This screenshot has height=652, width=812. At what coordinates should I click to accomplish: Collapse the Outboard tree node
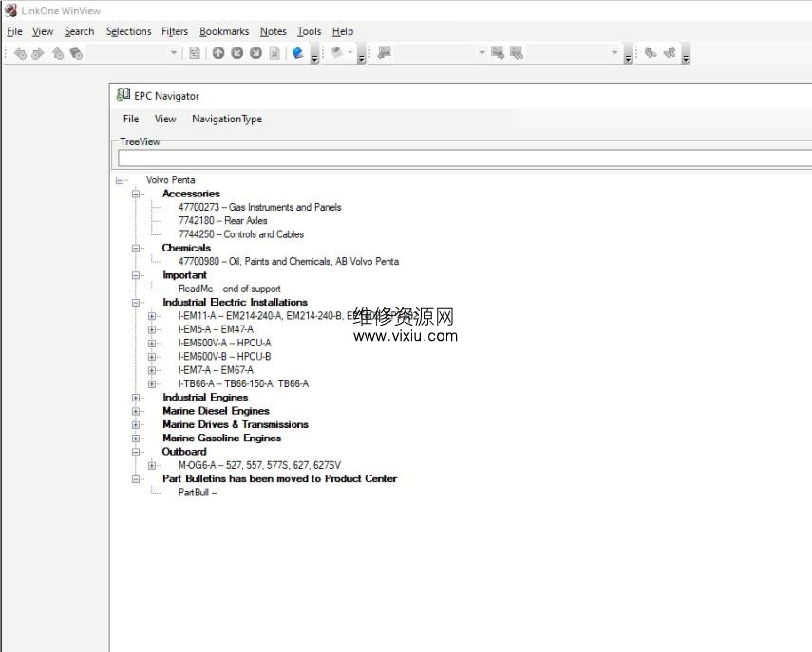[x=136, y=453]
